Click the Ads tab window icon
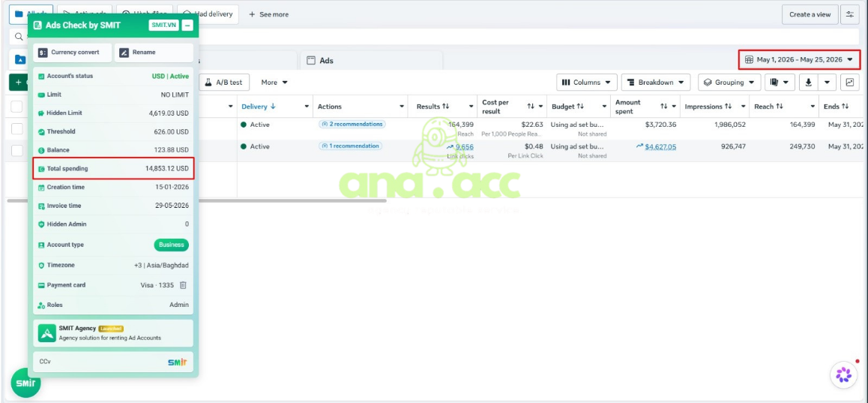 [x=311, y=61]
